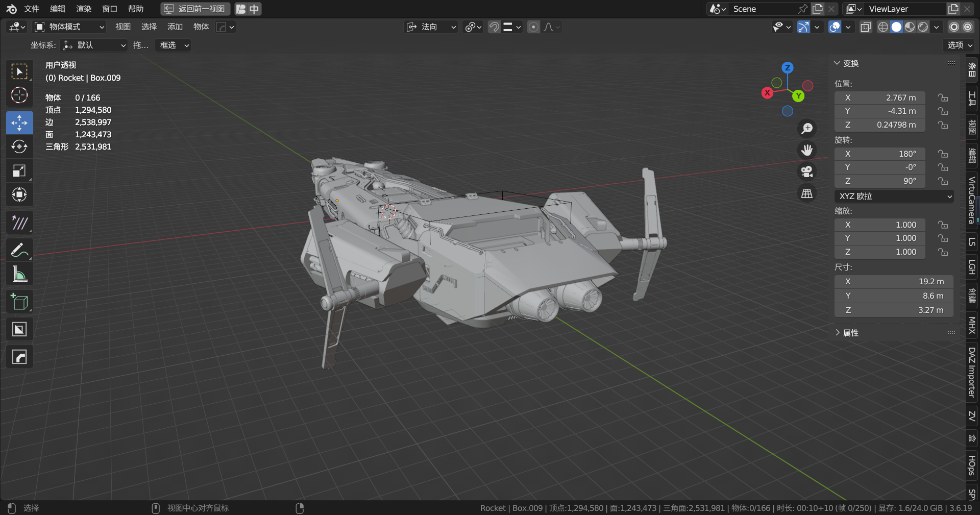Switch to solid shading
The height and width of the screenshot is (515, 980).
pos(896,27)
